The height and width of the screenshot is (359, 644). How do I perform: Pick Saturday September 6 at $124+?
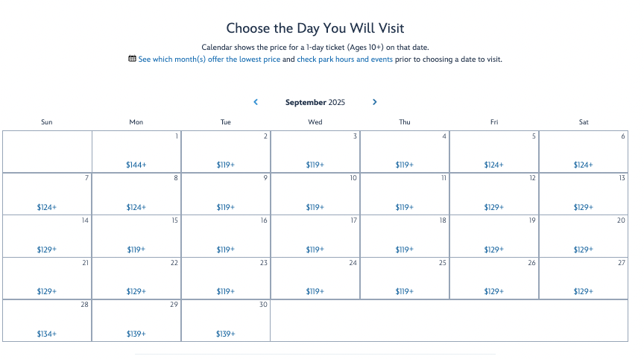(584, 152)
